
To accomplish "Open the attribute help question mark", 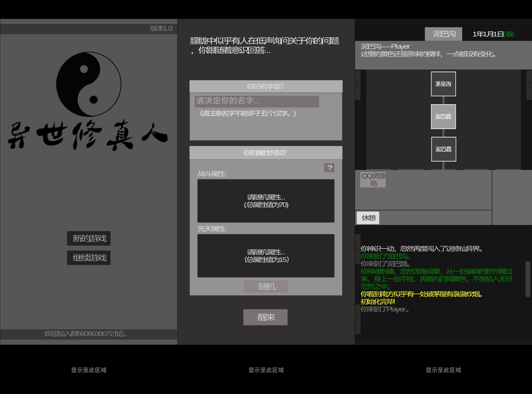I will tap(329, 168).
